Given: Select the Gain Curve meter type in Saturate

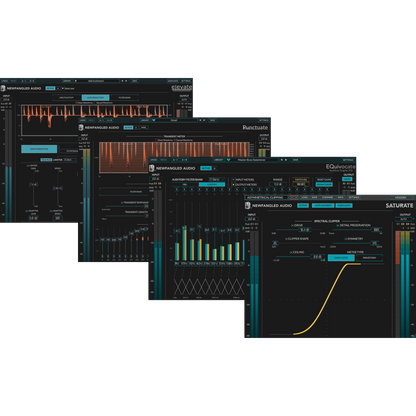Looking at the screenshot, I should pos(341,258).
